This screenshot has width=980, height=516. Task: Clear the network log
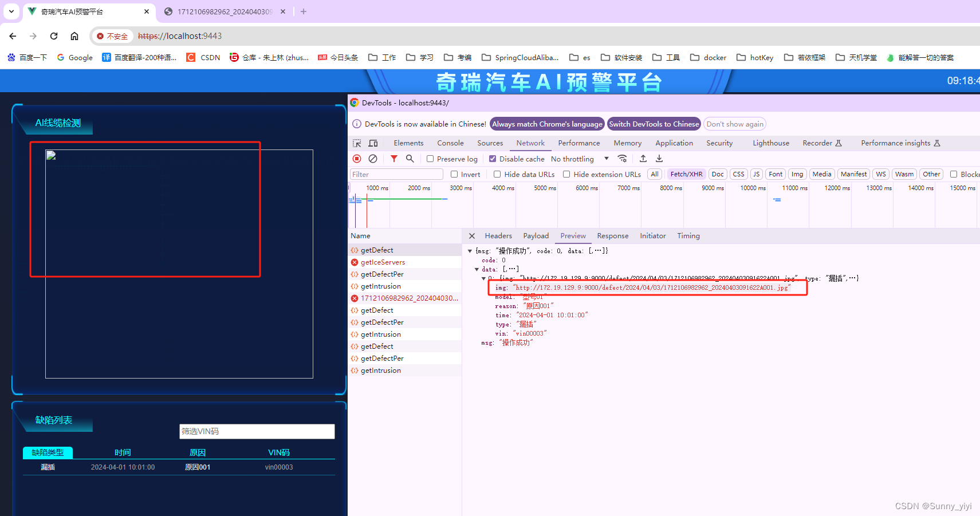click(373, 159)
